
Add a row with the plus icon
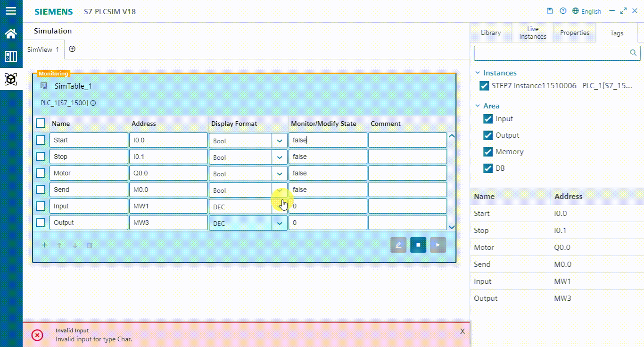[x=44, y=245]
